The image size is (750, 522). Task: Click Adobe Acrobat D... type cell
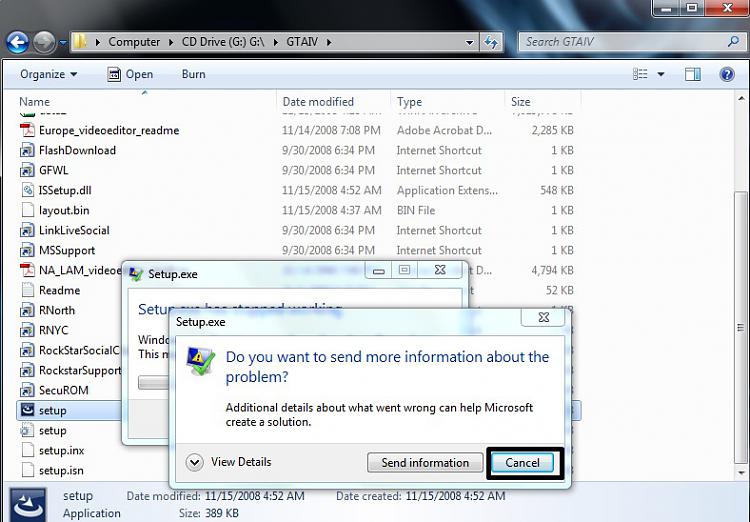(x=444, y=130)
